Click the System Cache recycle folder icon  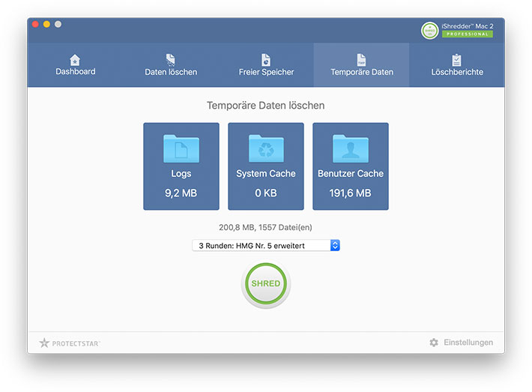(266, 148)
